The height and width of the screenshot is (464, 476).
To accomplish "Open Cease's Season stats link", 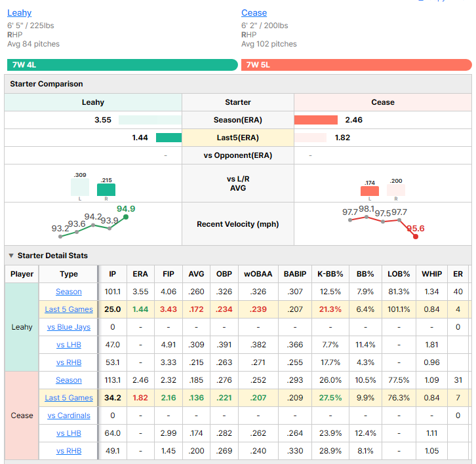I will pyautogui.click(x=69, y=380).
